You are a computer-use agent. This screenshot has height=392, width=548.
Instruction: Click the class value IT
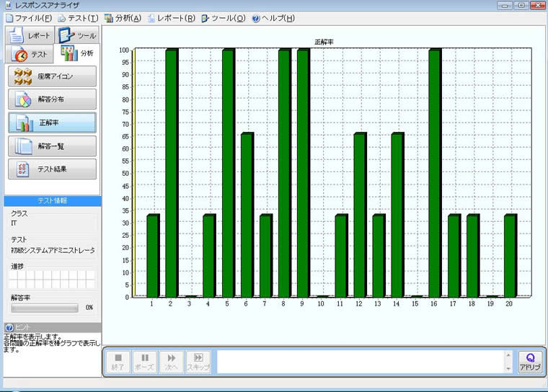pyautogui.click(x=14, y=223)
